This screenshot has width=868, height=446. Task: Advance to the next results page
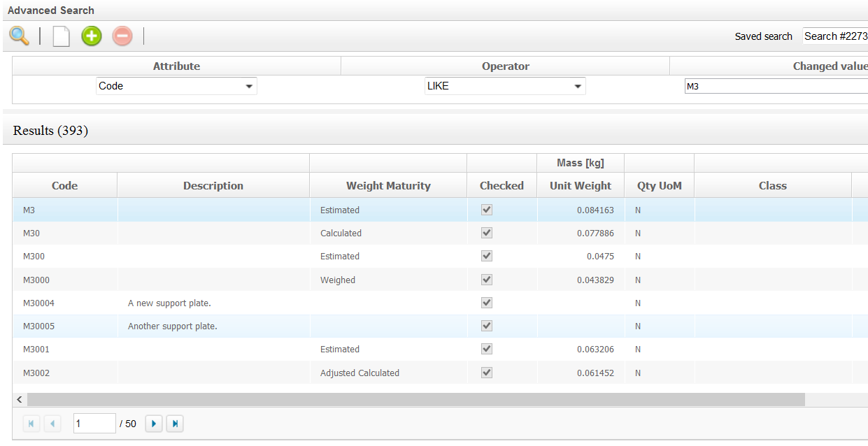coord(153,424)
